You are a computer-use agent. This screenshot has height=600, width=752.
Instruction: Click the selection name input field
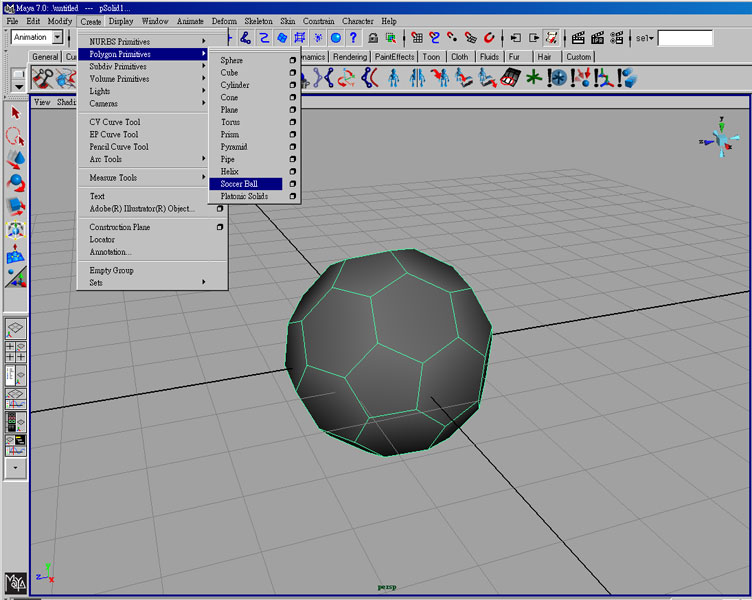point(685,38)
